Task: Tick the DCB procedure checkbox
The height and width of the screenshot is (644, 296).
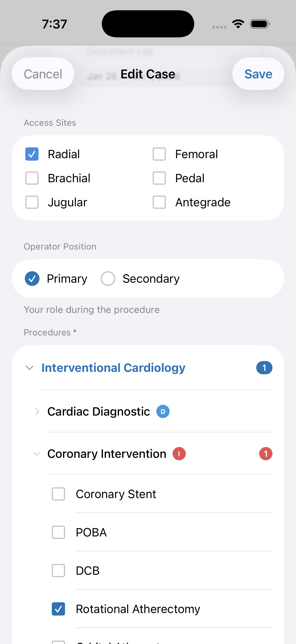Action: point(58,571)
